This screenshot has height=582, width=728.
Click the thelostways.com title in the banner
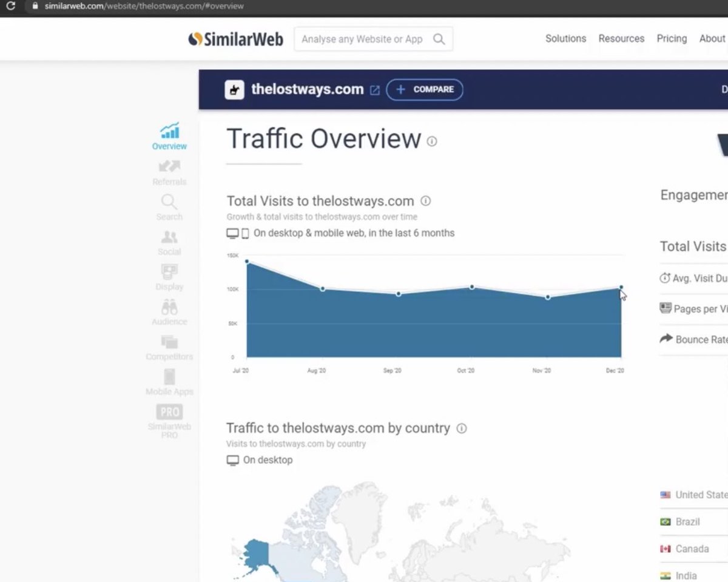tap(308, 90)
